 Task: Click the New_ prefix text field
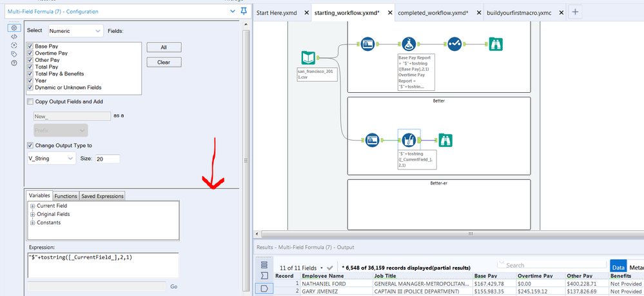coord(72,116)
